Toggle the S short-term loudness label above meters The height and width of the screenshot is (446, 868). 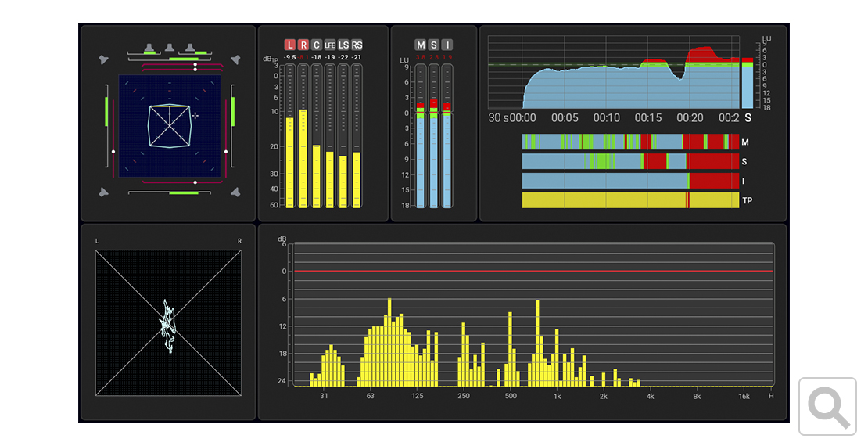point(433,45)
